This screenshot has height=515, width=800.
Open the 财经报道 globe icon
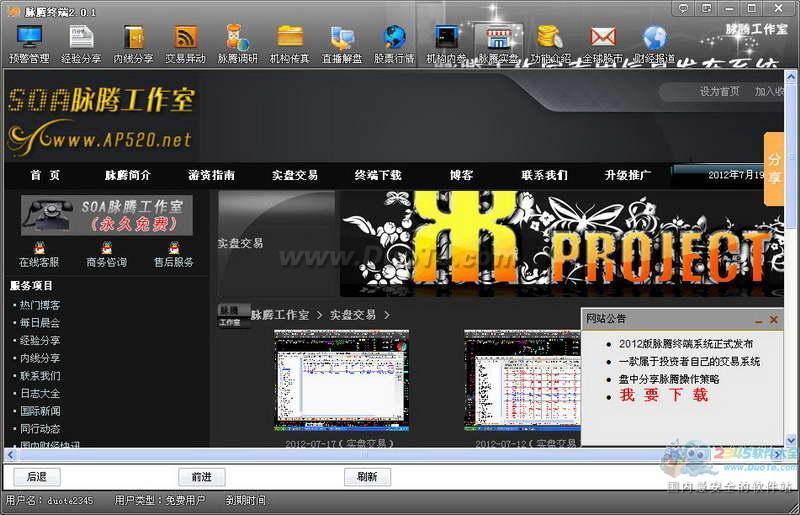point(655,38)
